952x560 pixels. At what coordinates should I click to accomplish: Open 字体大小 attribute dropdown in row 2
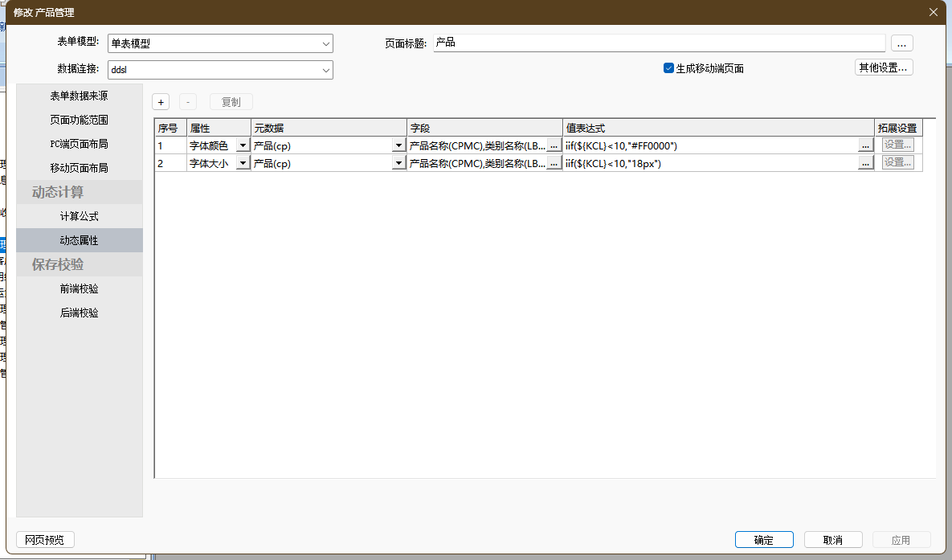pyautogui.click(x=243, y=163)
